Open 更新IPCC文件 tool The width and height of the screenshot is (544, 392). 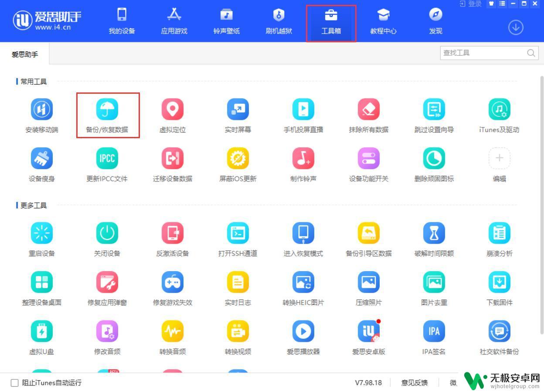(107, 158)
